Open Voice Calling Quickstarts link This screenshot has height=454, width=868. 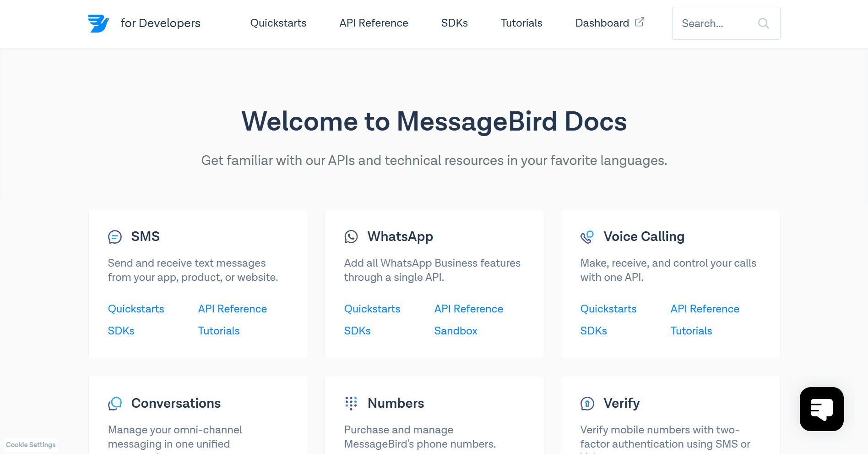pos(608,309)
